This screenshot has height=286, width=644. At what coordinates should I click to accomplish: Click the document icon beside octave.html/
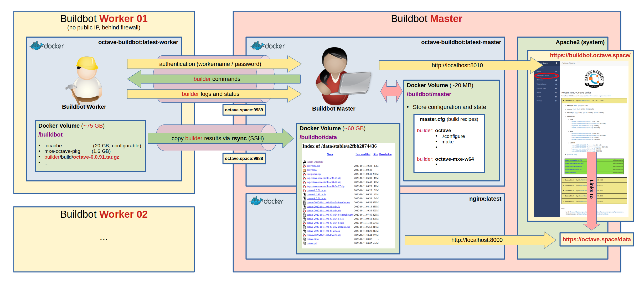click(304, 239)
